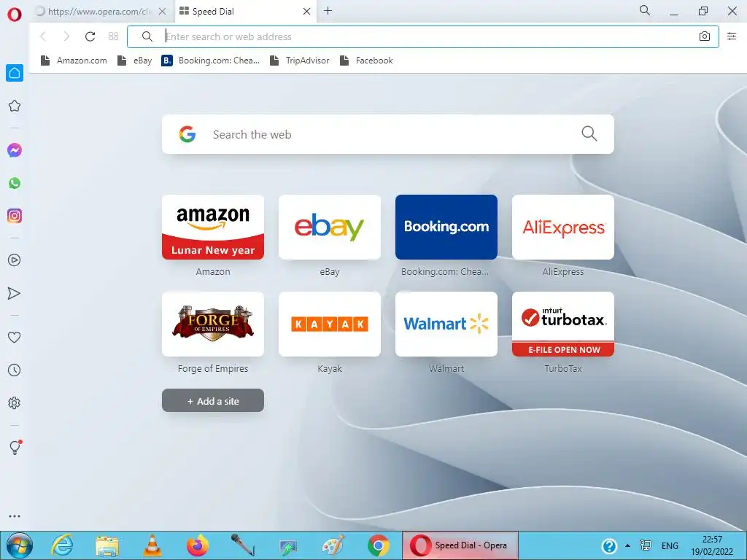Go forward with the forward arrow

tap(66, 36)
